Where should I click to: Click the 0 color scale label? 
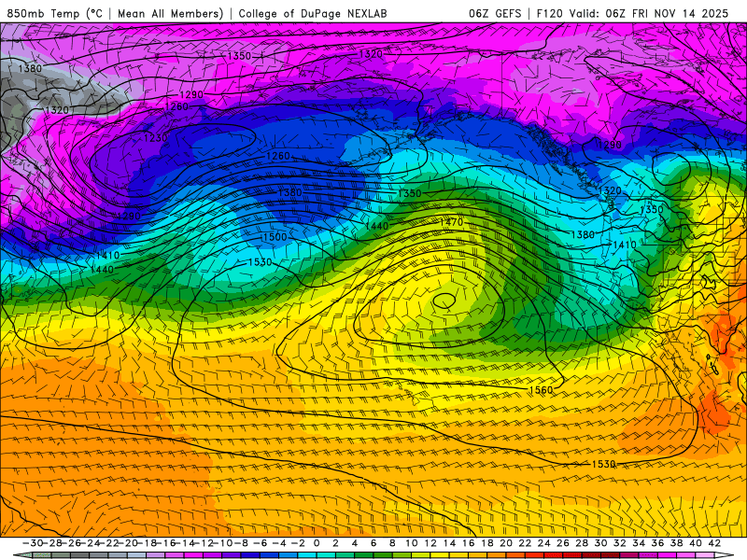click(317, 543)
